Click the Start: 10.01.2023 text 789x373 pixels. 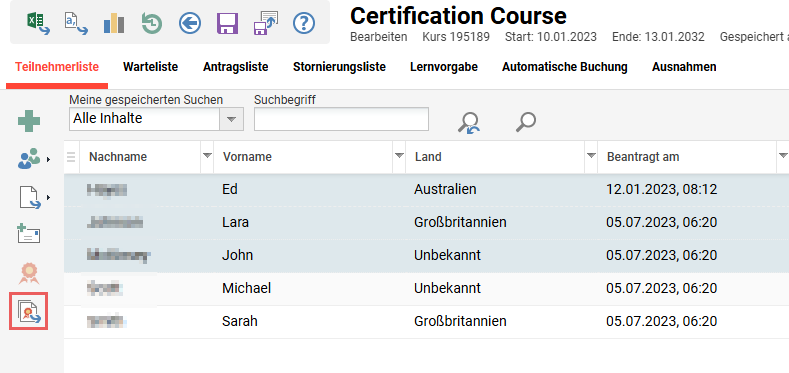click(x=550, y=37)
